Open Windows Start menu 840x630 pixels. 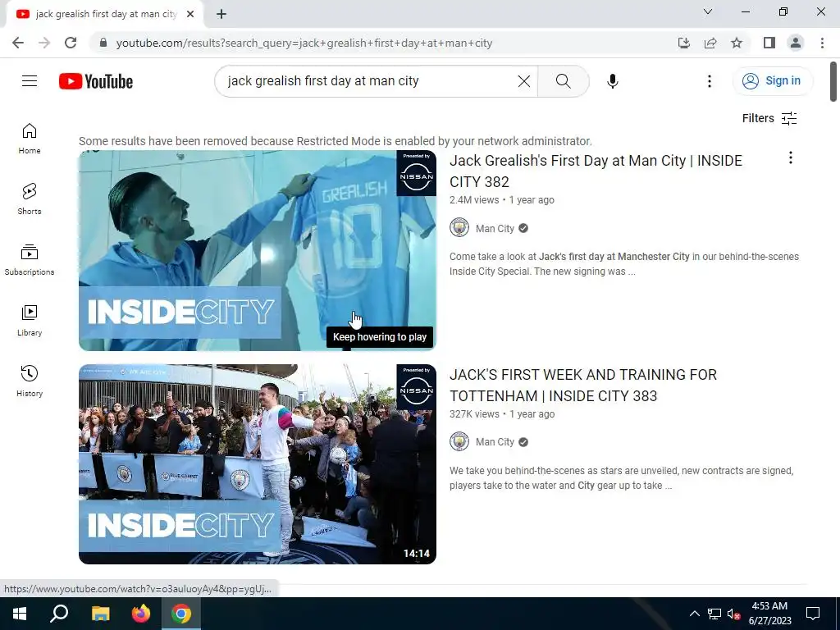coord(20,614)
